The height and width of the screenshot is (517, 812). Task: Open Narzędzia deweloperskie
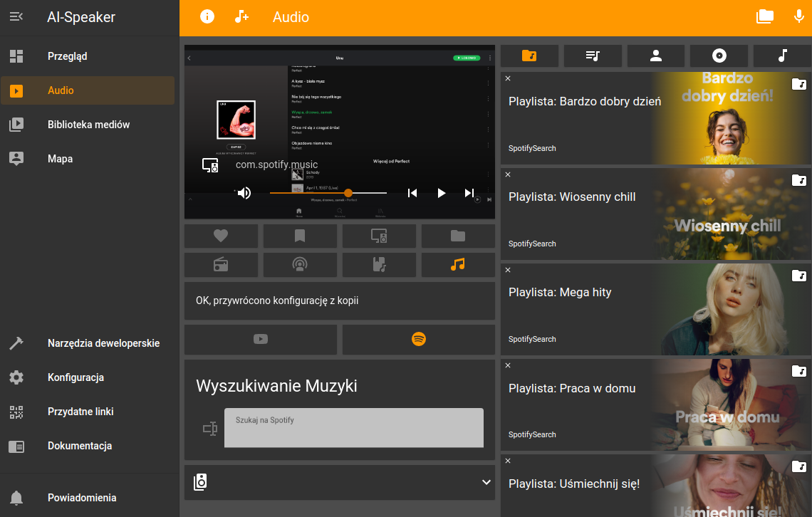coord(88,343)
